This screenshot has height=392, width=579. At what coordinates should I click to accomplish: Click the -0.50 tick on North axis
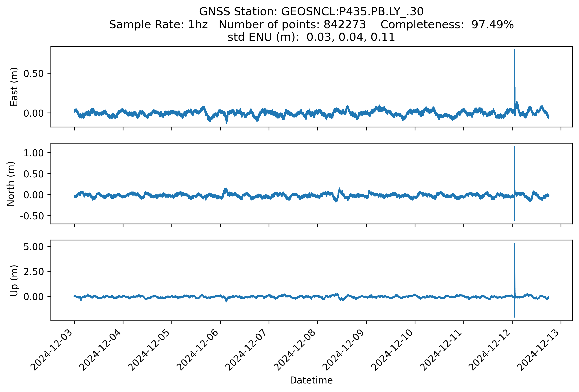[32, 216]
